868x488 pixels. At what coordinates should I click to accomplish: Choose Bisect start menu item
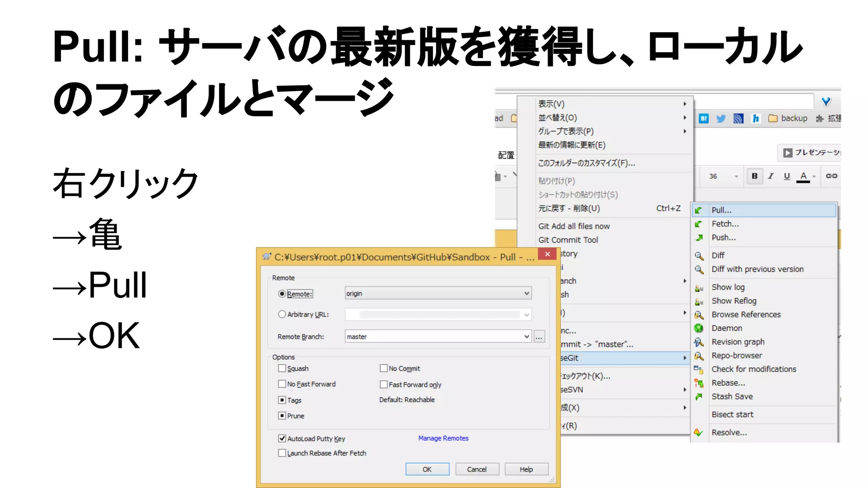[x=764, y=414]
